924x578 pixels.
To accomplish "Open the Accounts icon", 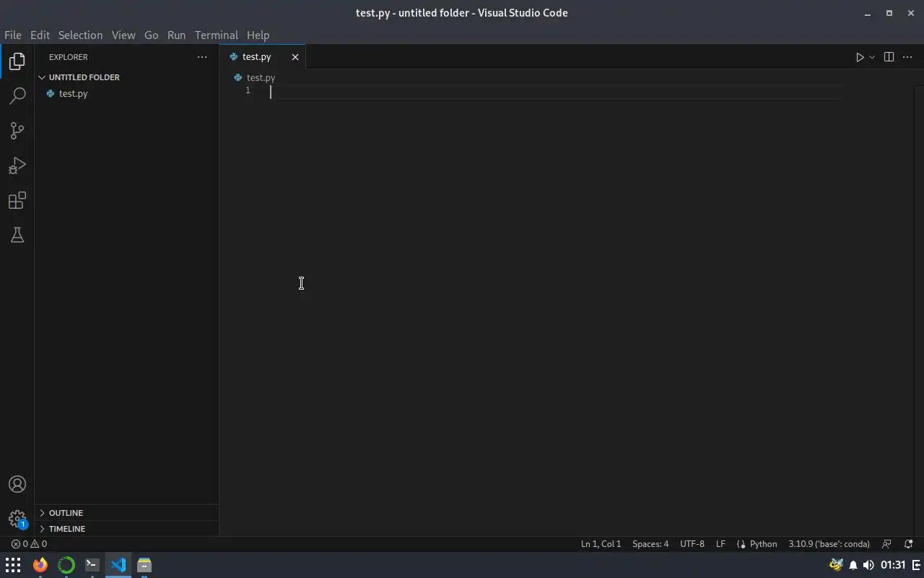I will pyautogui.click(x=17, y=484).
